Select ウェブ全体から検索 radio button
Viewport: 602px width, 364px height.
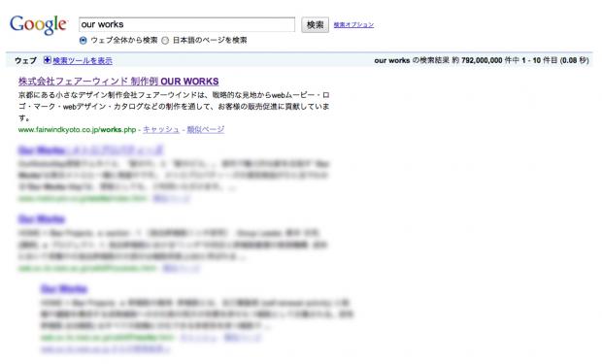[x=83, y=41]
